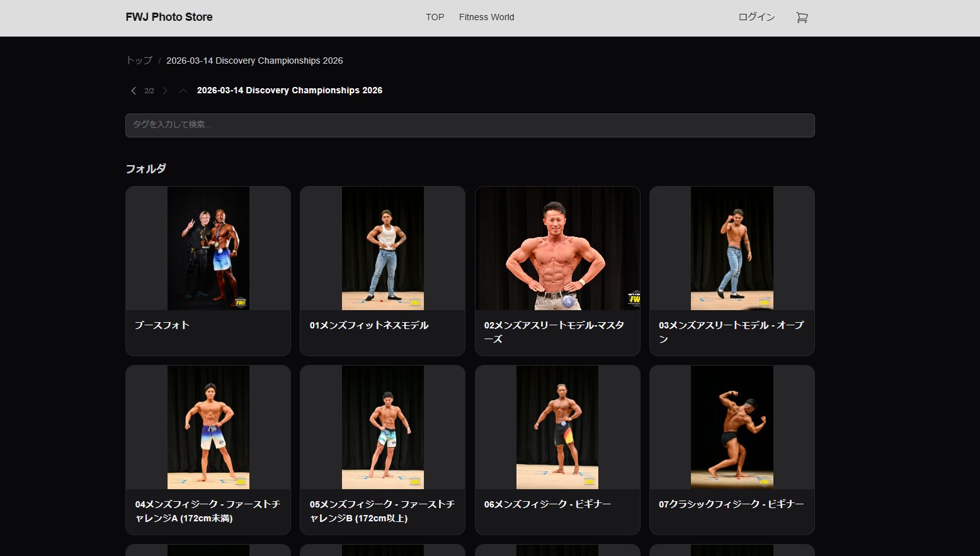This screenshot has width=980, height=556.
Task: Click the 2026-03-14 Discovery Championships breadcrumb
Action: pyautogui.click(x=254, y=61)
